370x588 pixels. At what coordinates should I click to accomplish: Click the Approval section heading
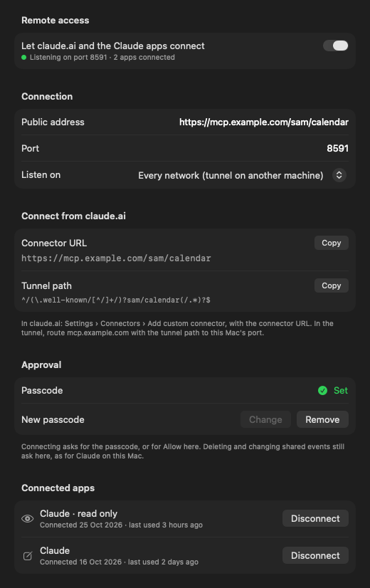click(x=41, y=365)
